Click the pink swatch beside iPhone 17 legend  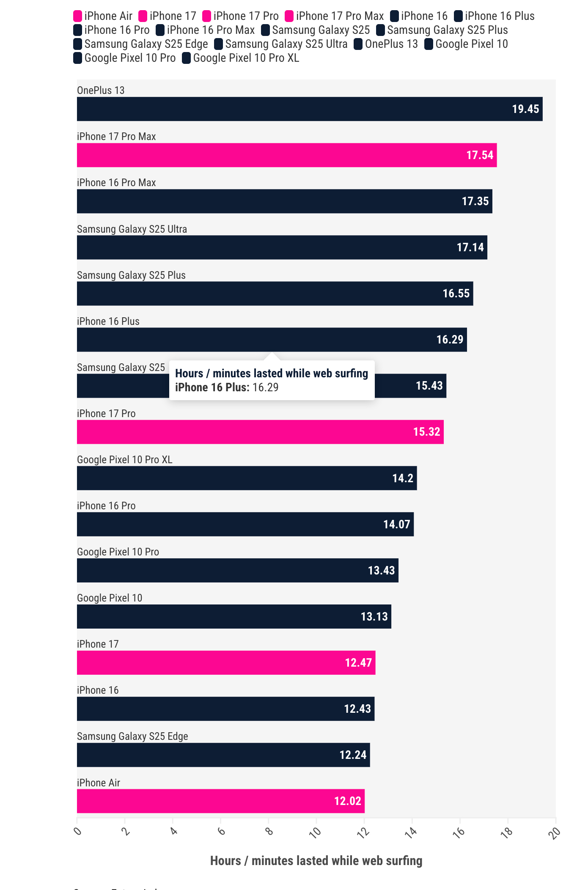[143, 16]
